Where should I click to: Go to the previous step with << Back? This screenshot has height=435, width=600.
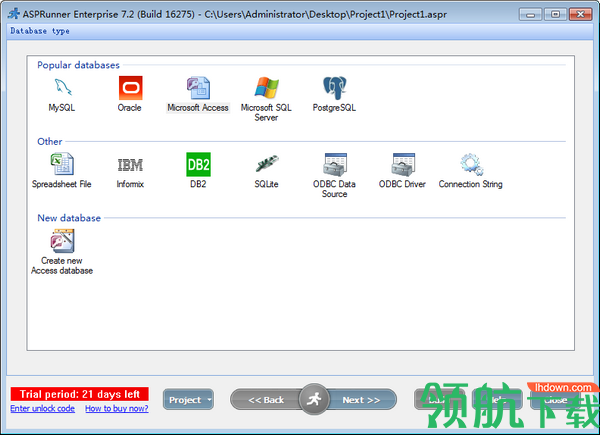266,400
